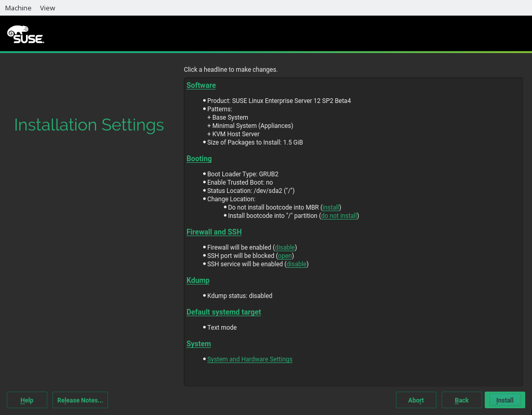Go Back to the previous step
The image size is (532, 415).
(x=461, y=400)
